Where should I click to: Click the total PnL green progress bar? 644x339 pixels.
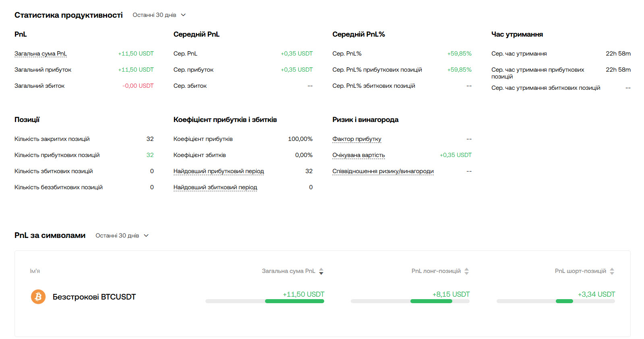[x=294, y=301]
